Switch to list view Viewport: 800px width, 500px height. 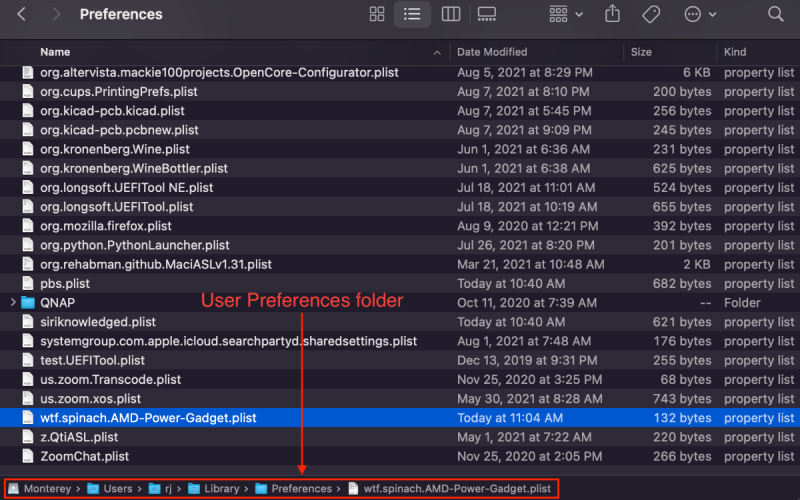point(412,14)
